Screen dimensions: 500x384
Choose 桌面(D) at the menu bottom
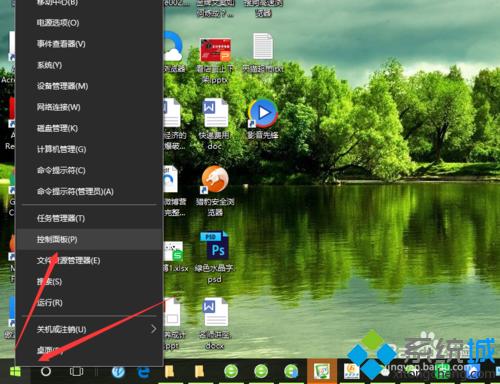coord(89,350)
